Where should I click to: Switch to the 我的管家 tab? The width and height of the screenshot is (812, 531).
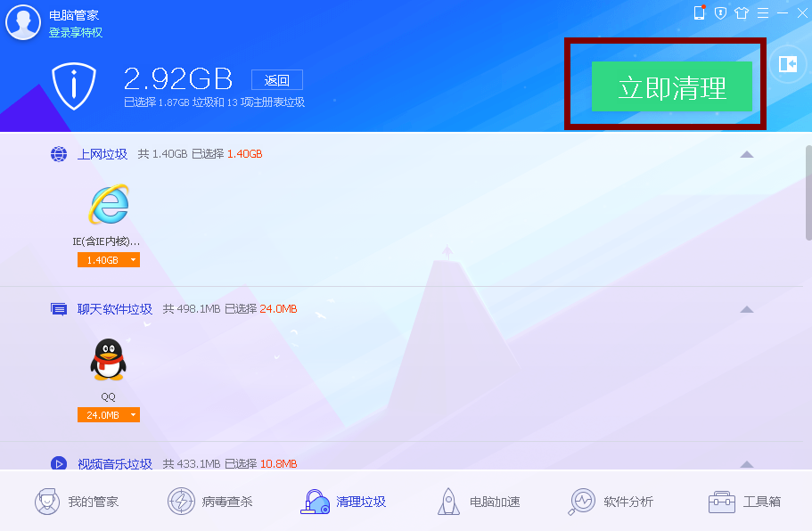pyautogui.click(x=77, y=502)
